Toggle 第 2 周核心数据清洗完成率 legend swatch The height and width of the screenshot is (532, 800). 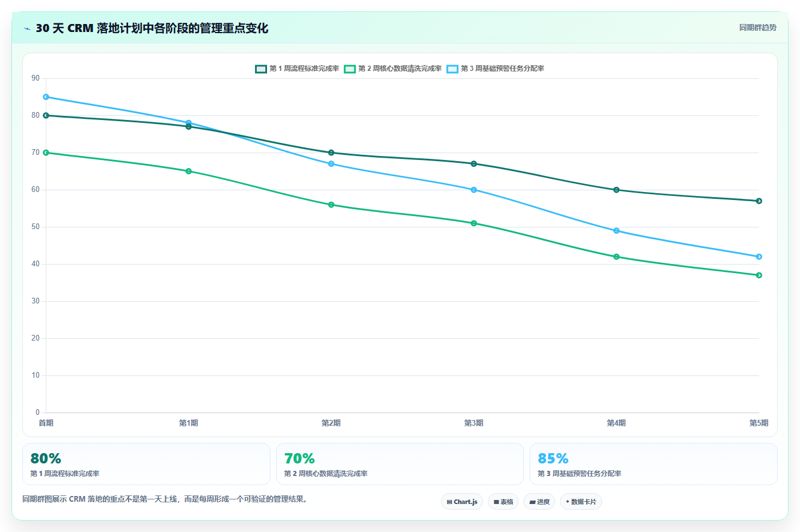point(350,69)
